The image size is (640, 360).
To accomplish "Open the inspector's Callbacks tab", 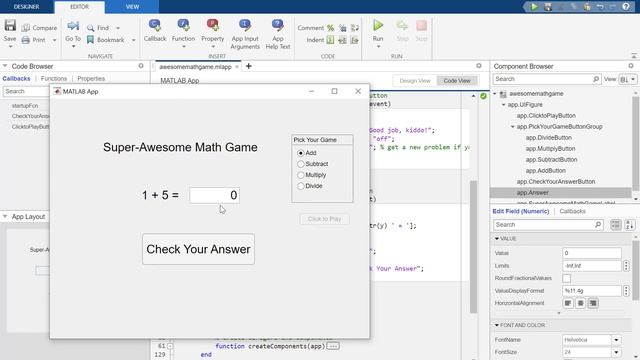I will coord(572,211).
